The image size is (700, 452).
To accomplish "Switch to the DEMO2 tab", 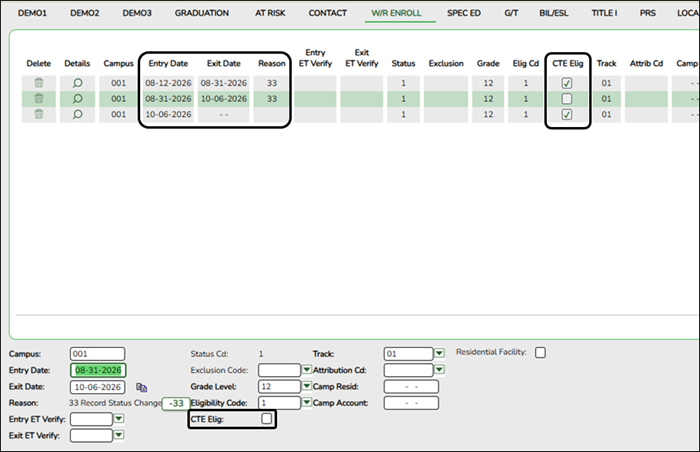I will [85, 13].
